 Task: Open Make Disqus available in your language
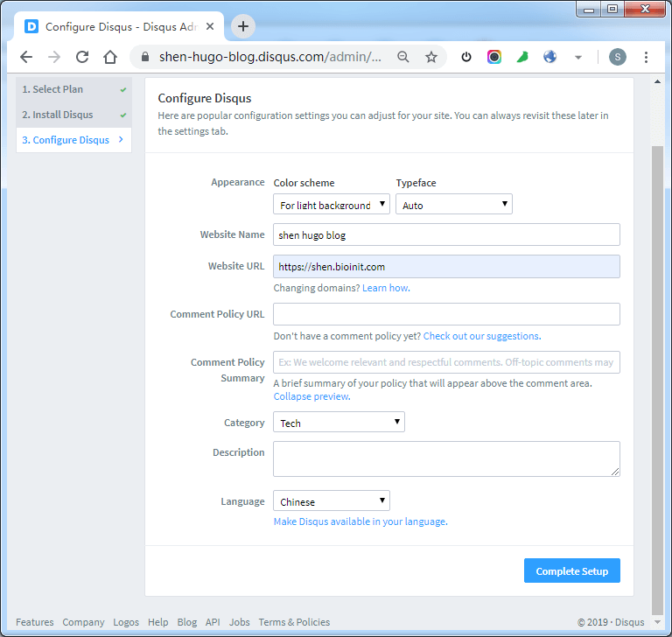click(360, 521)
